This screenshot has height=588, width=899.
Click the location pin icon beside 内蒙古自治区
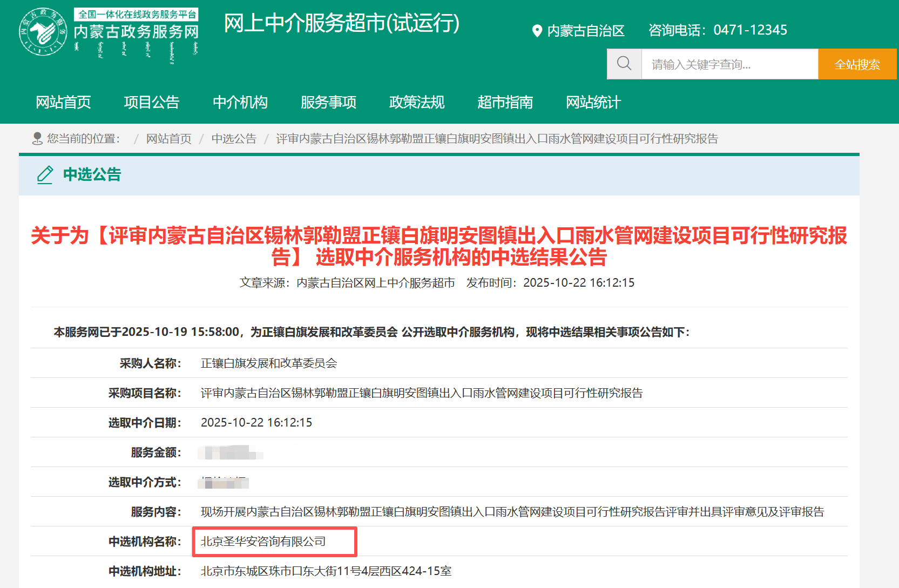coord(536,31)
